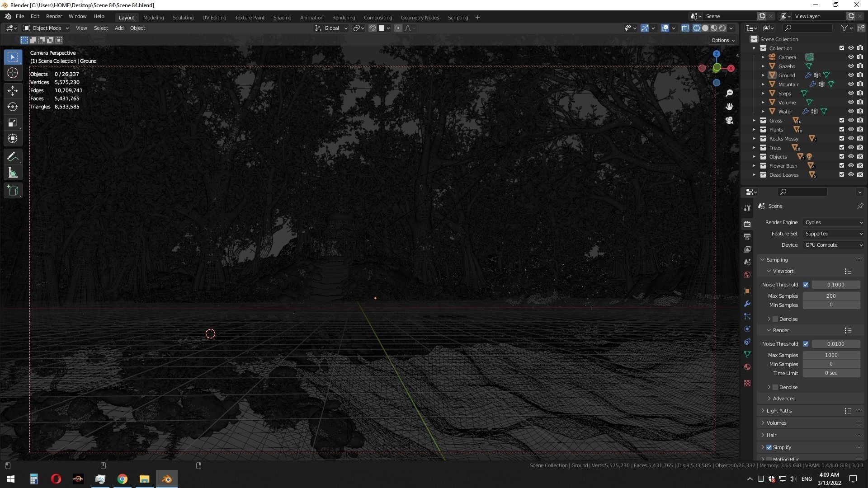Viewport: 868px width, 488px height.
Task: Click the viewport Options button
Action: (722, 40)
